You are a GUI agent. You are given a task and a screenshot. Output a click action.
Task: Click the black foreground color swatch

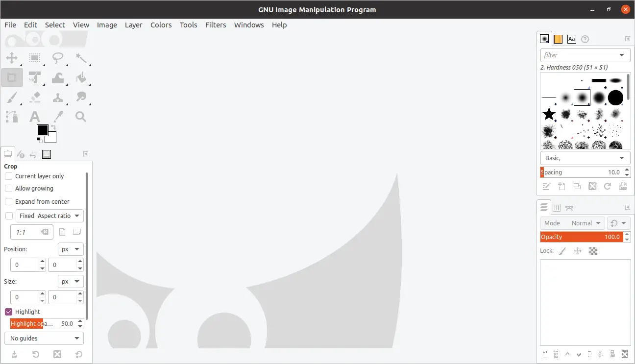pos(42,130)
